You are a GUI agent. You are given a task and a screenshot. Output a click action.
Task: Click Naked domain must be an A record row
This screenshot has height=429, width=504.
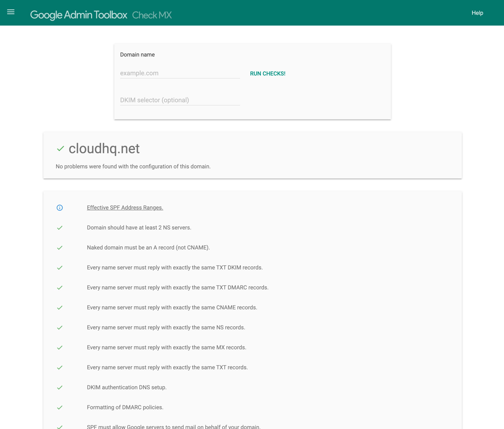148,248
